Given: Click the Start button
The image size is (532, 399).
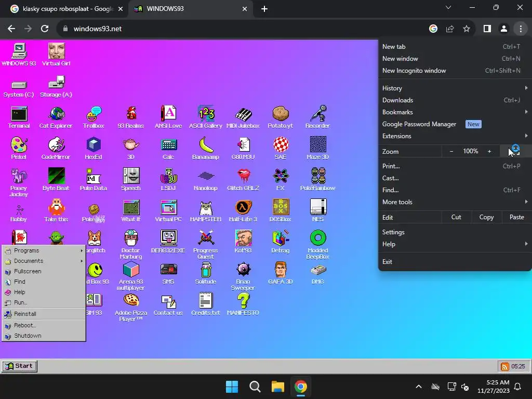Looking at the screenshot, I should tap(20, 366).
